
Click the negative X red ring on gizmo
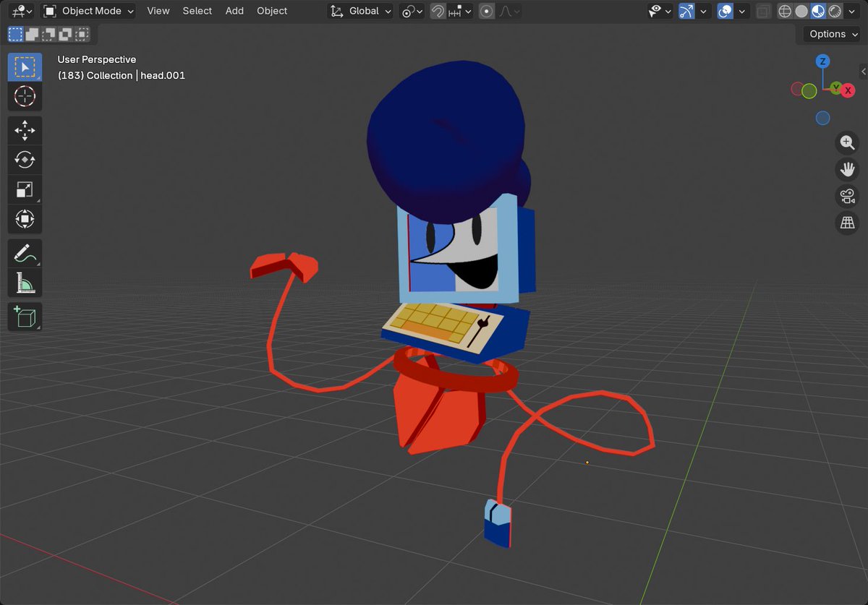coord(797,89)
